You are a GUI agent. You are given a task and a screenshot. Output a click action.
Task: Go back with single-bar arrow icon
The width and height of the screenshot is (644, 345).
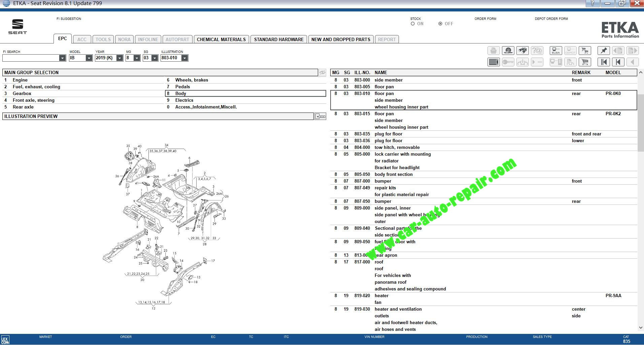click(618, 62)
